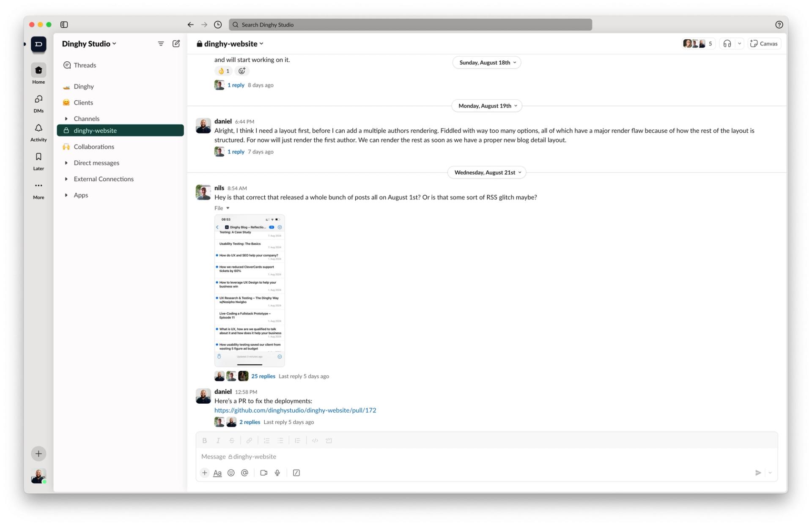Expand the dinghy-website channel dropdown
Screen dimensions: 812x525
point(262,43)
